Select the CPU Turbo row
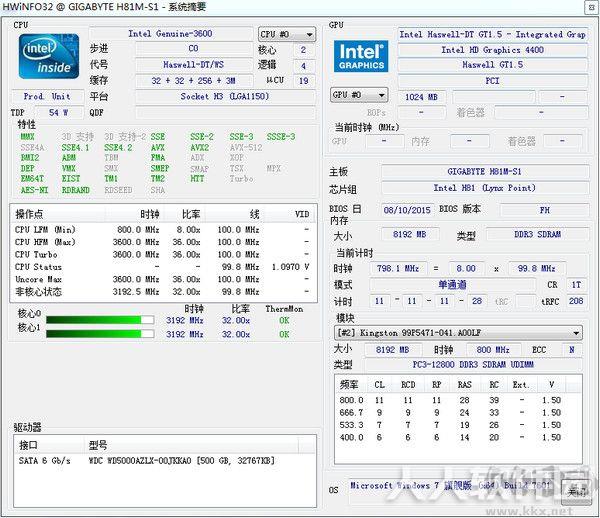Screen dimensions: 600x518 [x=163, y=254]
